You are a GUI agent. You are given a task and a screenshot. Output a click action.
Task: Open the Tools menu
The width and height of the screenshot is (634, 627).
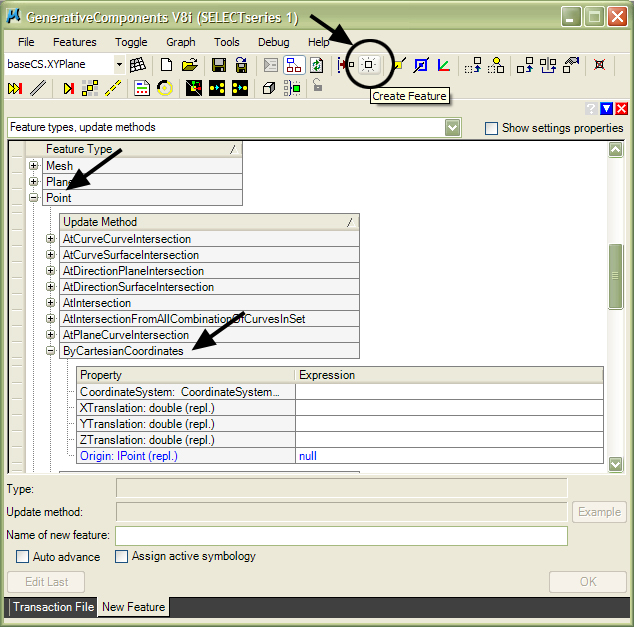(226, 42)
